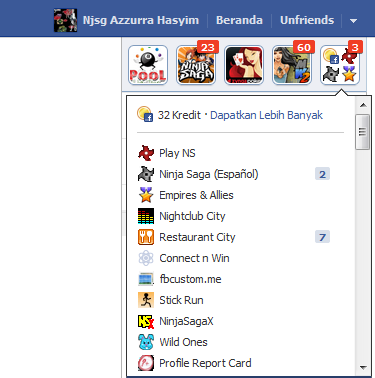Screen dimensions: 375x378
Task: Click the Wild Ones blue bunny icon
Action: click(146, 342)
